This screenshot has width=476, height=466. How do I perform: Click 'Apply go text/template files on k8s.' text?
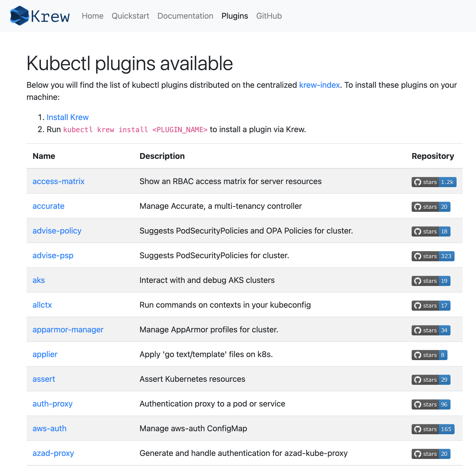[206, 354]
